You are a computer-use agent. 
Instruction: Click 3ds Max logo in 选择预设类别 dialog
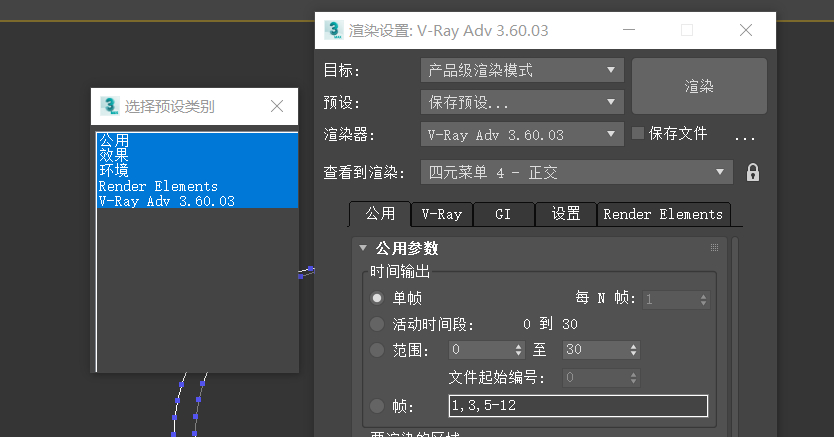110,106
